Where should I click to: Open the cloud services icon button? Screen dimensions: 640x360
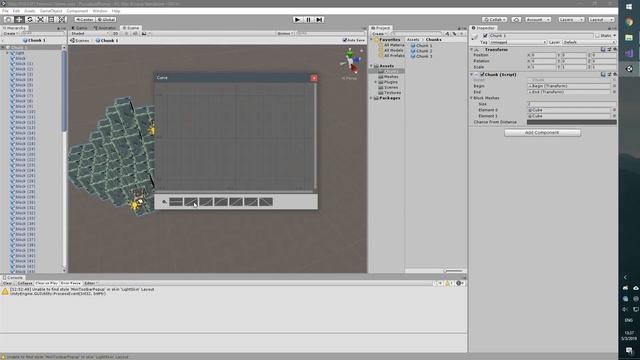pos(516,20)
